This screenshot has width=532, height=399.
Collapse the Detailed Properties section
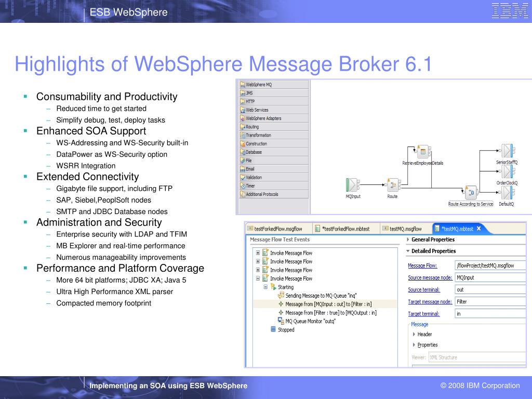click(x=408, y=251)
